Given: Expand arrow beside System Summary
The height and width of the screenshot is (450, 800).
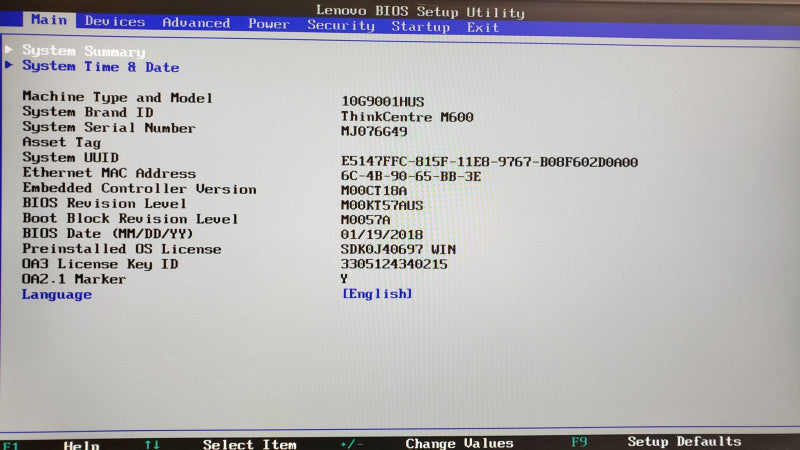Looking at the screenshot, I should pyautogui.click(x=9, y=49).
